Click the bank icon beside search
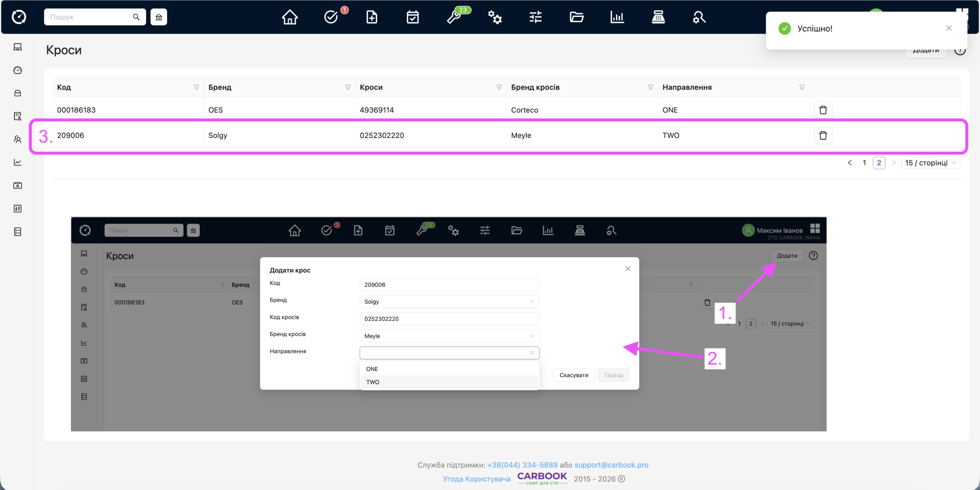The height and width of the screenshot is (490, 980). tap(159, 17)
